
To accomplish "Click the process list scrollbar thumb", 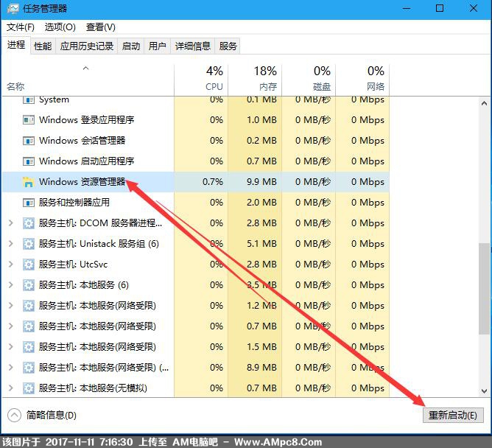I will tap(484, 289).
